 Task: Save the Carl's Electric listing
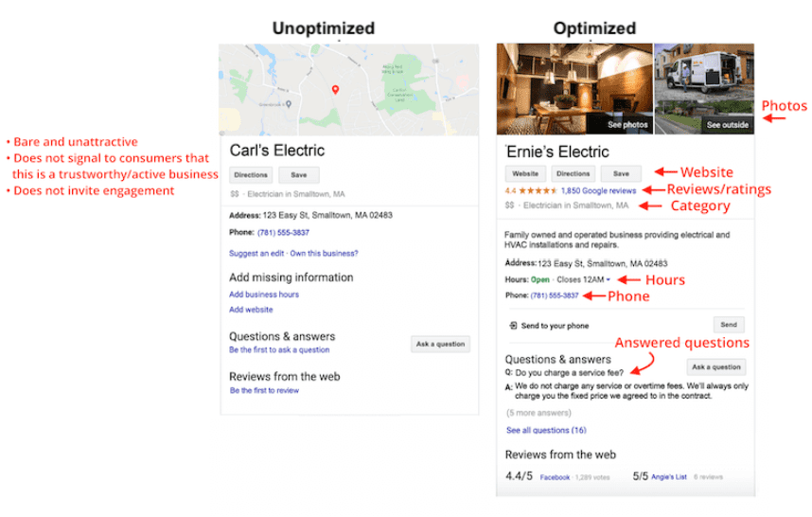click(x=298, y=175)
